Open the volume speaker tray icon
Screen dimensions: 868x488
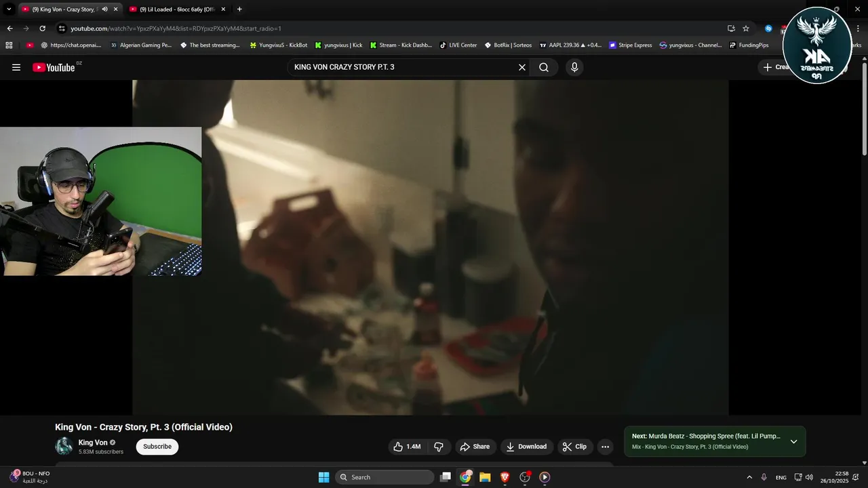point(809,477)
